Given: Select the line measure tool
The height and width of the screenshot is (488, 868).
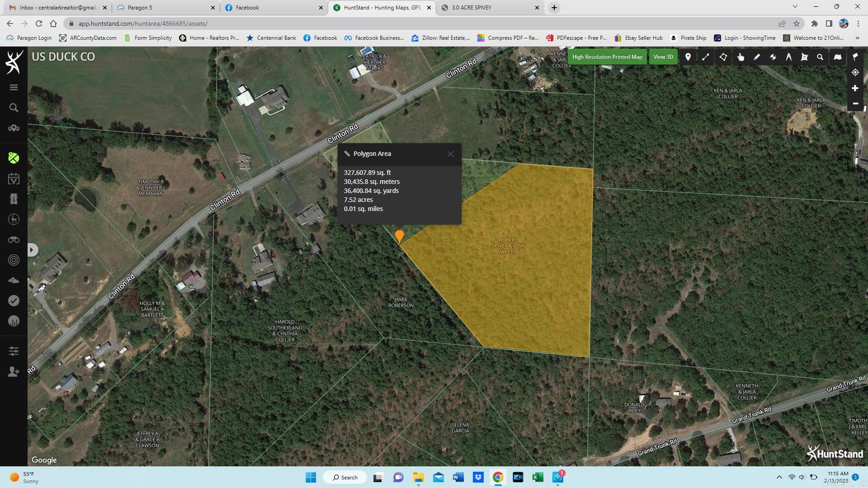Looking at the screenshot, I should pos(705,57).
